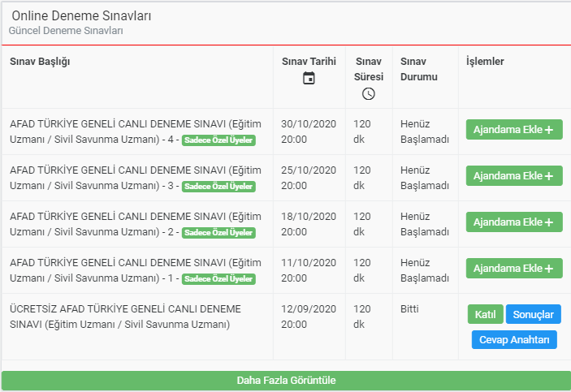Click Ajandama Ekle for exam dated 11/10/2020
This screenshot has width=571, height=392.
(x=514, y=269)
